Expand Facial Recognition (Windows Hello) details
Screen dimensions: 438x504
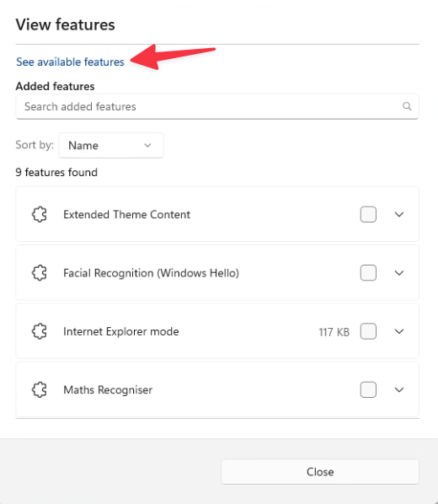click(x=399, y=273)
